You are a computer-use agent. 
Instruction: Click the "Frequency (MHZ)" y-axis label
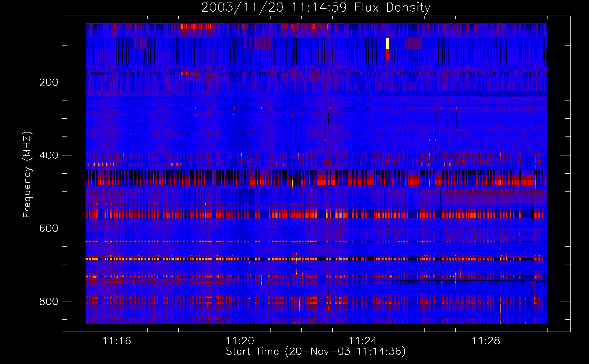[27, 174]
